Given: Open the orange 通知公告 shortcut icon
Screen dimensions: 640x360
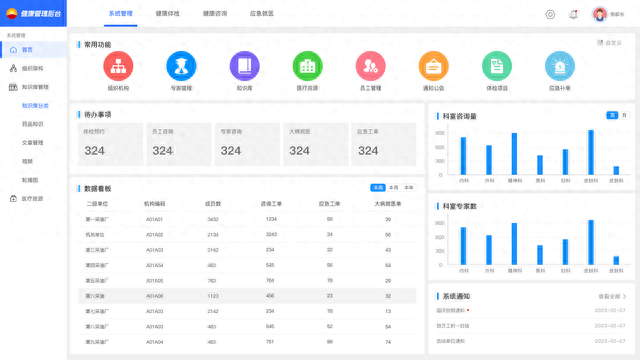Looking at the screenshot, I should tap(433, 66).
